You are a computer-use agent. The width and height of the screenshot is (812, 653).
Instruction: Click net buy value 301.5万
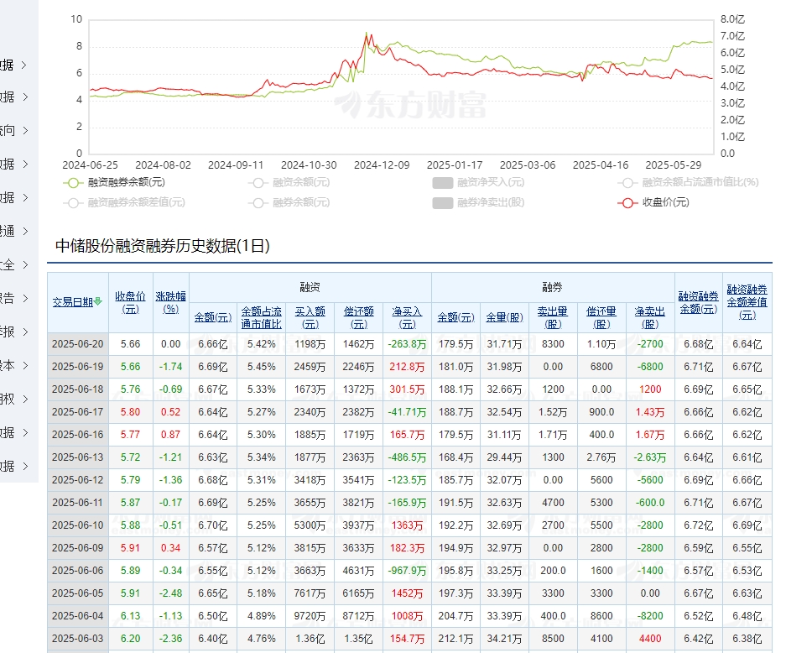point(407,389)
